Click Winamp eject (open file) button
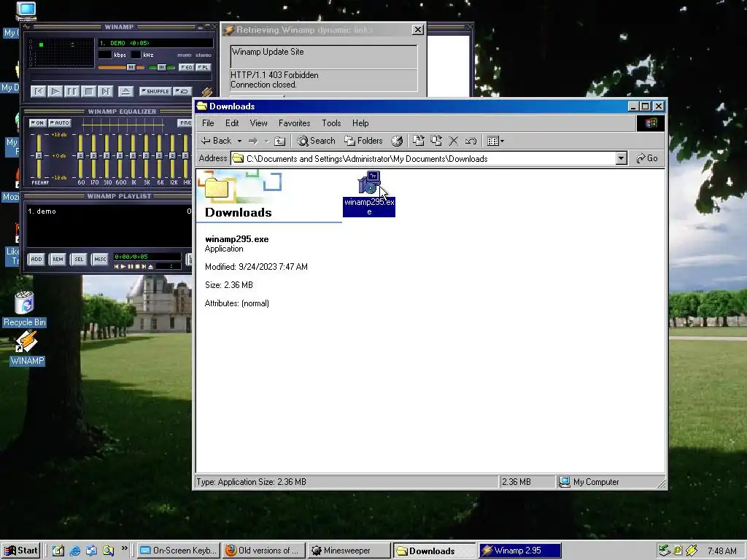Screen dimensions: 747x560 [125, 91]
